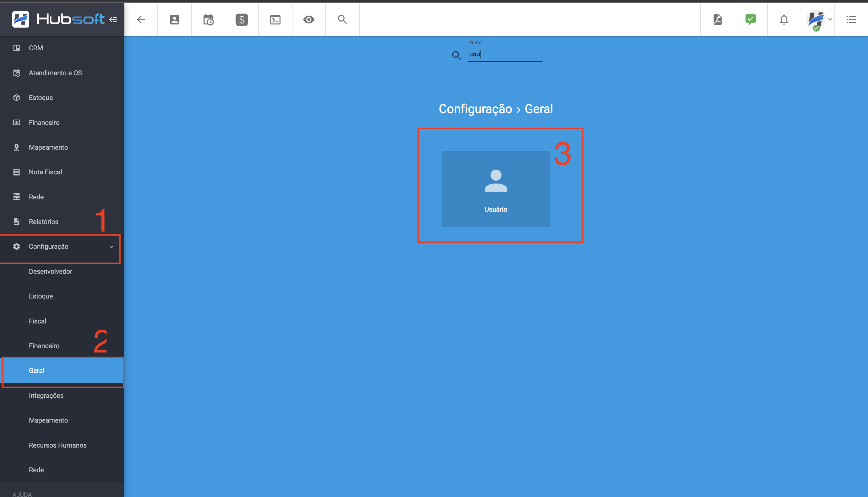Screen dimensions: 868x497
Task: Open Financeiro under Configuração submenu
Action: tap(62, 346)
